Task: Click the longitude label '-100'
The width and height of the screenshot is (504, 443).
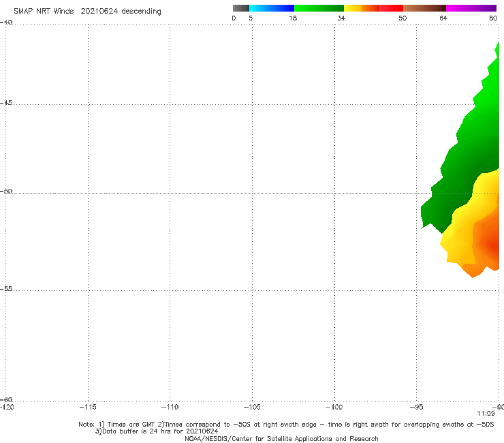Action: [x=334, y=408]
